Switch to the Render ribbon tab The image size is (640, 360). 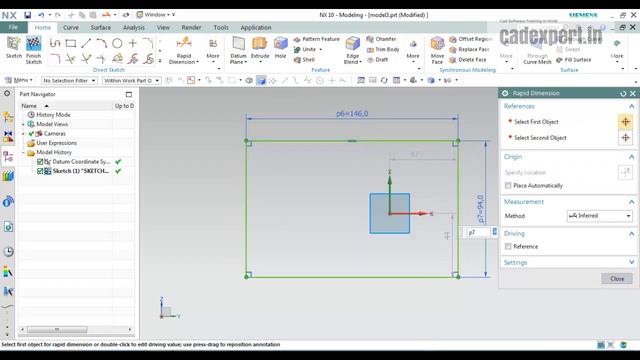(x=191, y=27)
